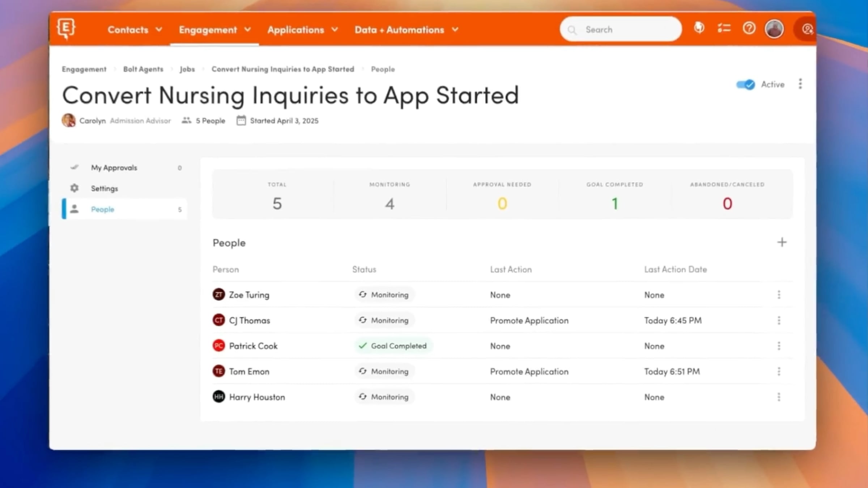Screen dimensions: 868x488
Task: Open My Approvals in sidebar
Action: tap(124, 168)
